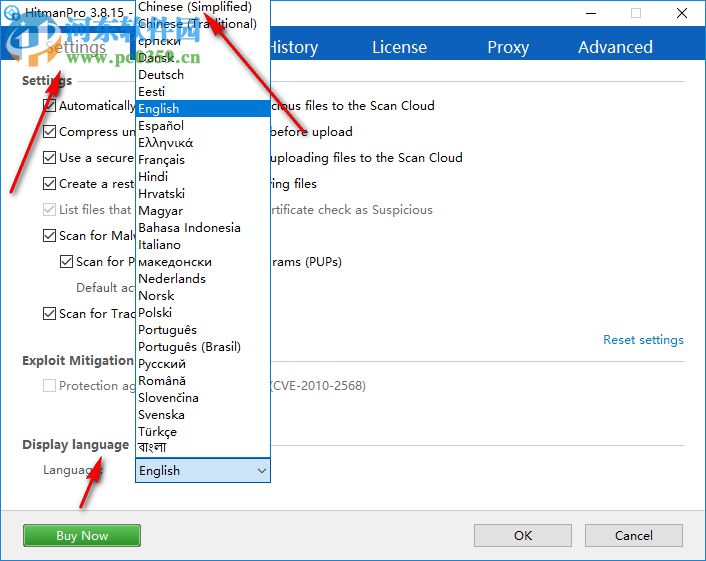Collapse the English language combo box
Screen dimensions: 706x561
click(203, 471)
